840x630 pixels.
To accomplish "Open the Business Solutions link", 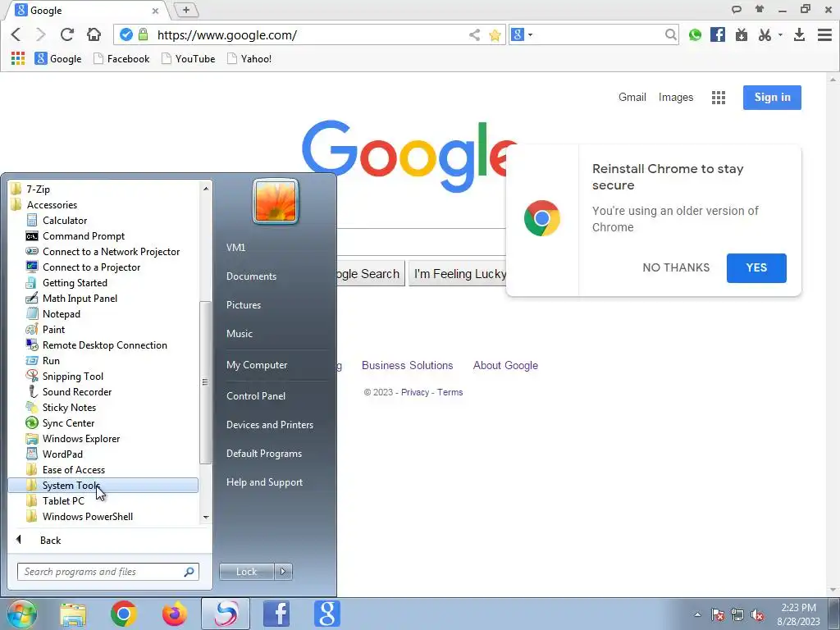I will click(x=407, y=365).
